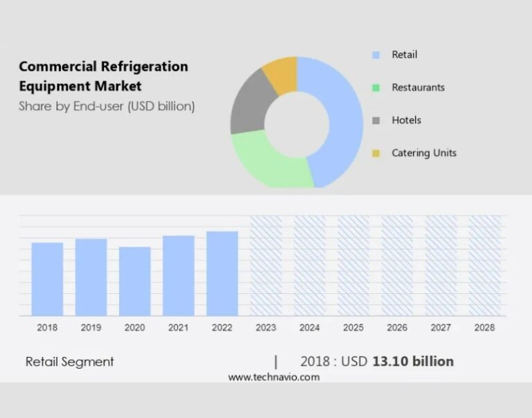Viewport: 532px width, 418px height.
Task: Click the green Restaurants legend swatch
Action: click(x=376, y=87)
